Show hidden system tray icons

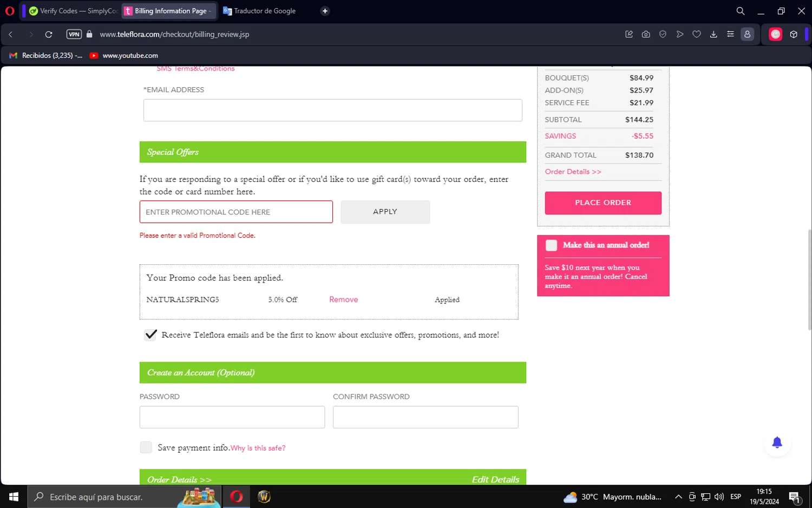(678, 497)
